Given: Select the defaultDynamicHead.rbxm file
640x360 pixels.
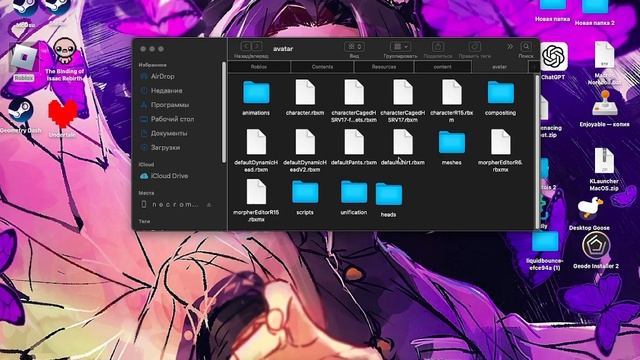Looking at the screenshot, I should [x=256, y=142].
